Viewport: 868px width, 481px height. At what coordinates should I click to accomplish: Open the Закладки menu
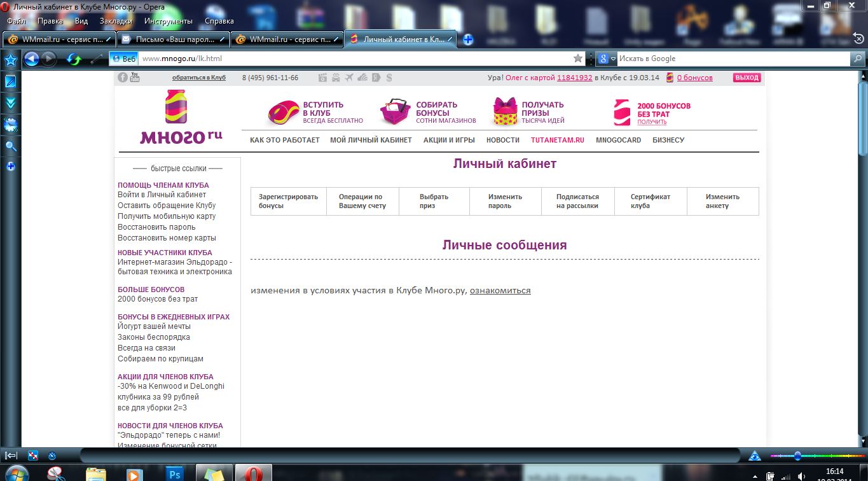tap(116, 21)
